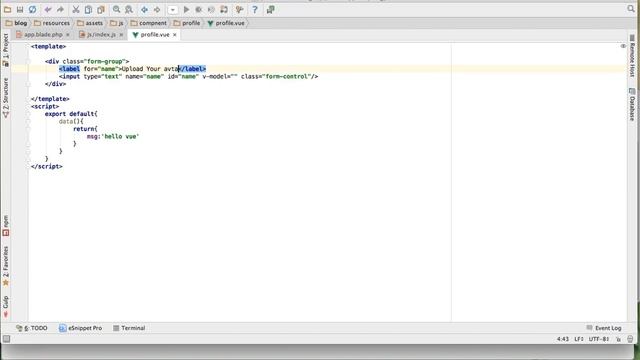This screenshot has width=640, height=360.
Task: Click the Replace magnifier icon
Action: (x=129, y=9)
